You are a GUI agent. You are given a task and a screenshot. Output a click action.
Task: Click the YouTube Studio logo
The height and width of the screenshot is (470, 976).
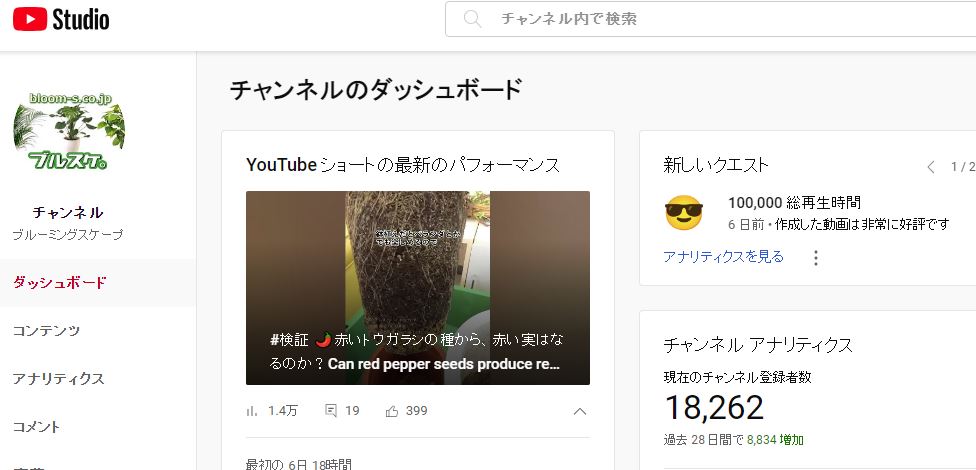(61, 19)
